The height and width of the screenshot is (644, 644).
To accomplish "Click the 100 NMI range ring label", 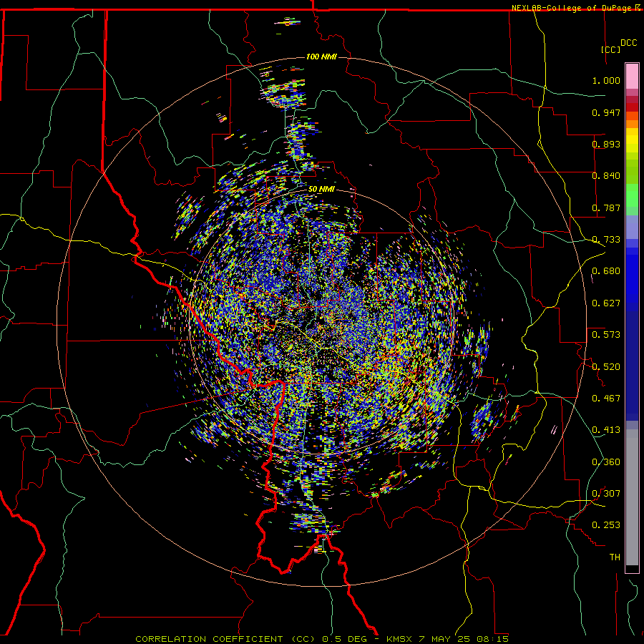I will tap(321, 57).
